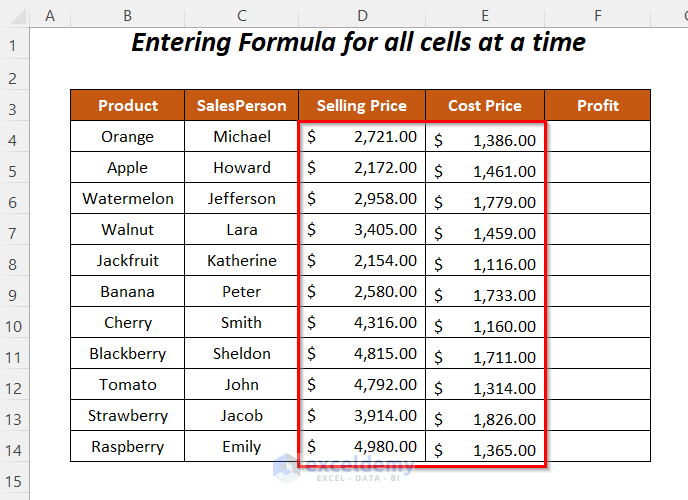Select the Product header cell

(127, 106)
